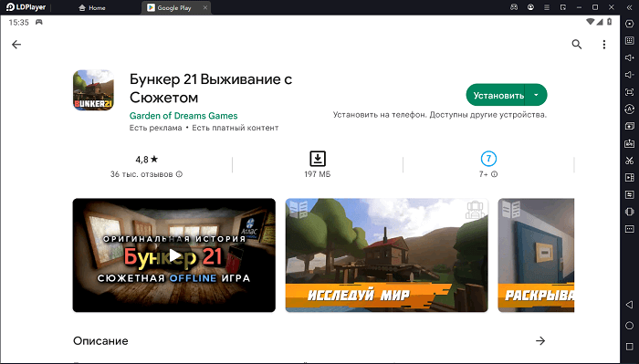Image resolution: width=639 pixels, height=364 pixels.
Task: Click shake device icon in sidebar
Action: coord(629,212)
